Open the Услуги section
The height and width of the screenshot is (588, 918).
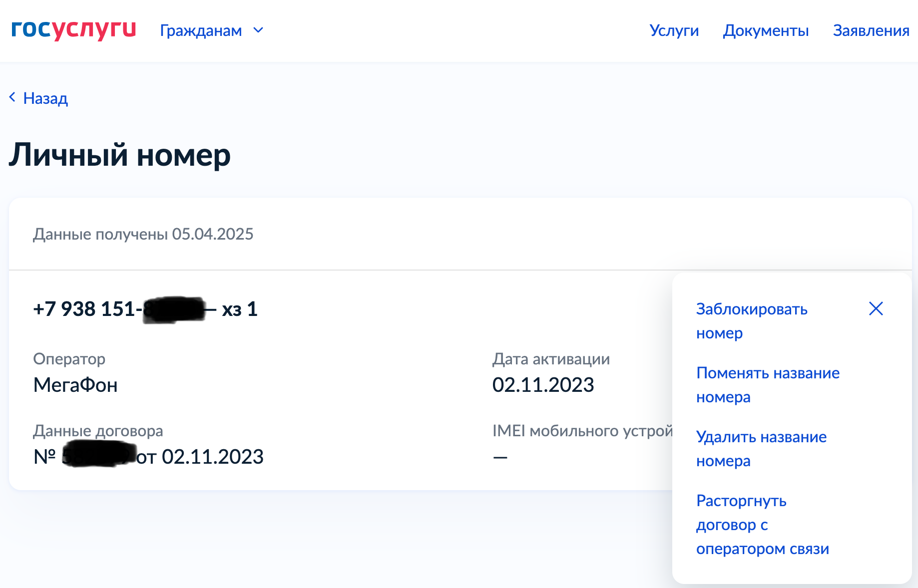[674, 30]
